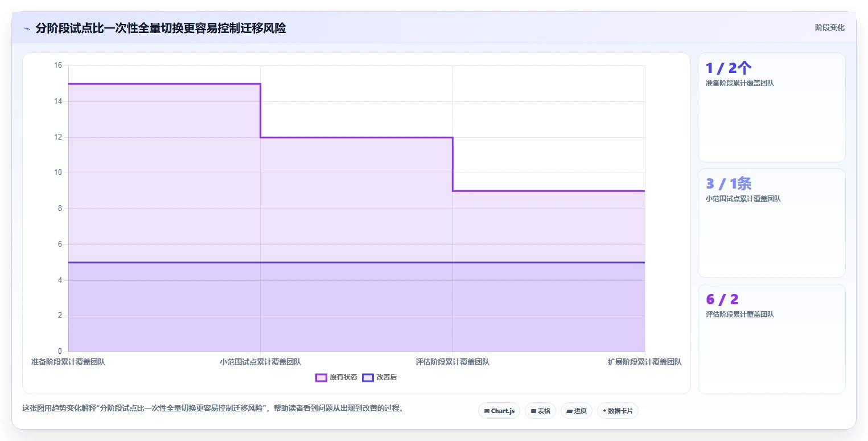
Task: Click x-axis label 评估阶段累计覆盖团队
Action: point(452,362)
